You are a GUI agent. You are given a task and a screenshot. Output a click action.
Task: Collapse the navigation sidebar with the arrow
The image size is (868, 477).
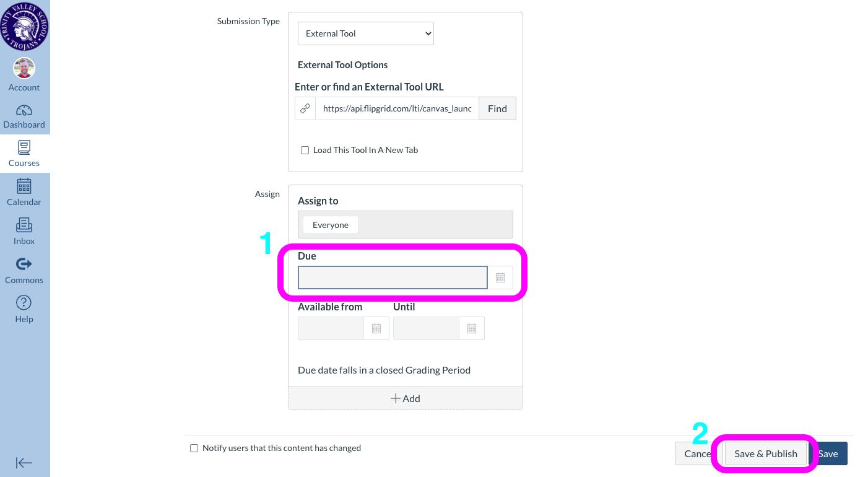point(25,463)
